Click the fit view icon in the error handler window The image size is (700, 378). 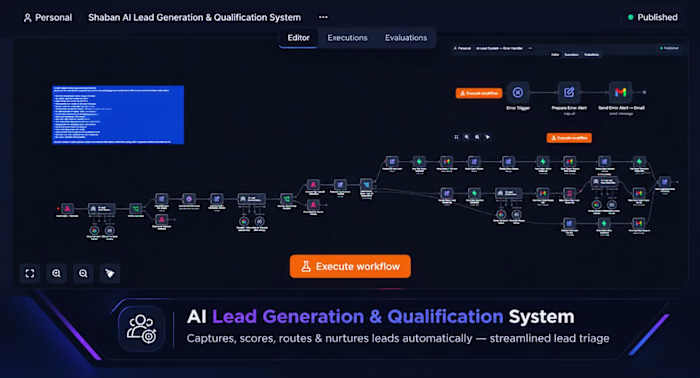pyautogui.click(x=456, y=137)
